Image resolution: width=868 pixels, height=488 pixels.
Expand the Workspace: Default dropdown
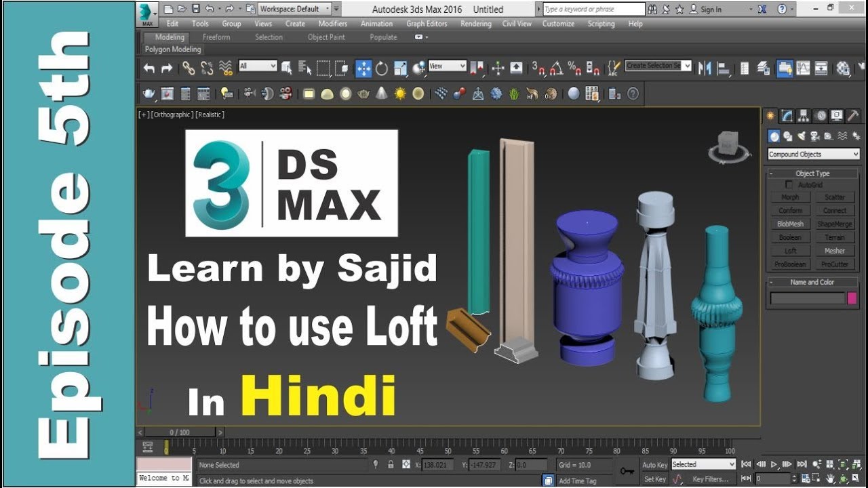pyautogui.click(x=296, y=9)
